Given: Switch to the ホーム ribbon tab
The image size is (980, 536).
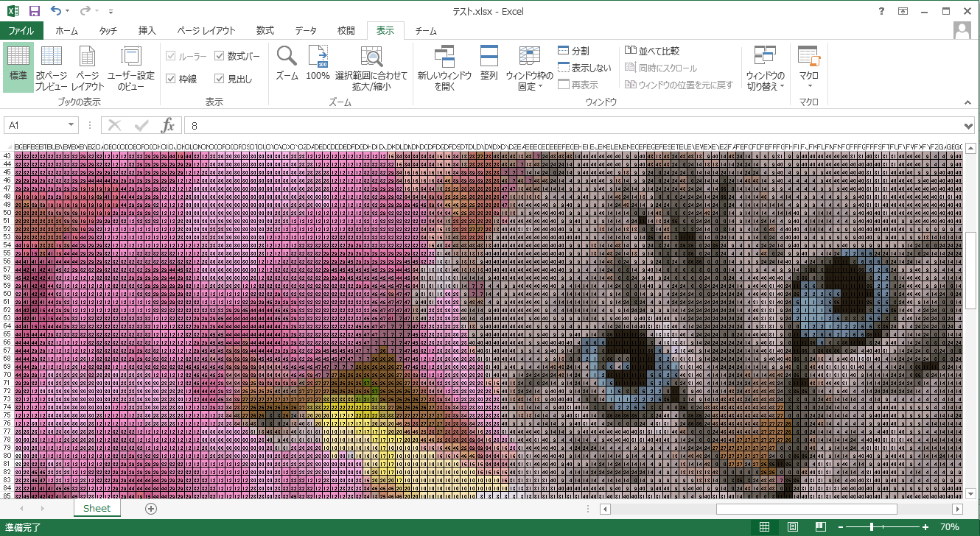Looking at the screenshot, I should (66, 31).
